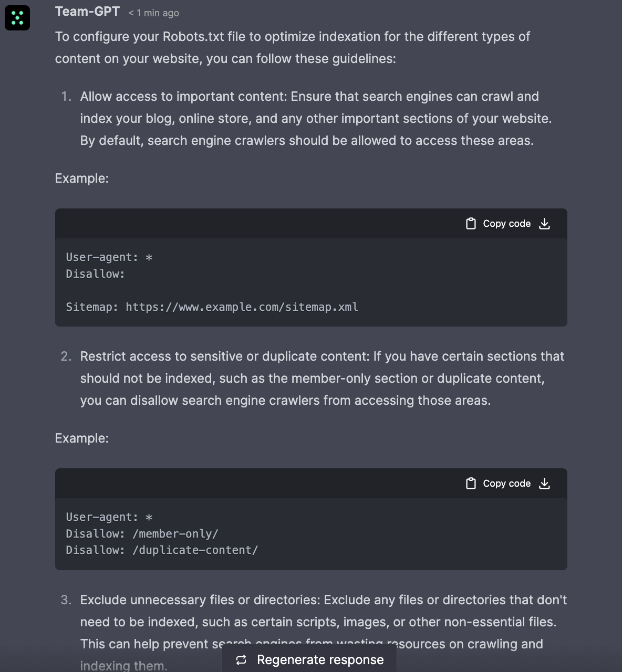Download the code block containing the Sitemap line

pos(545,224)
